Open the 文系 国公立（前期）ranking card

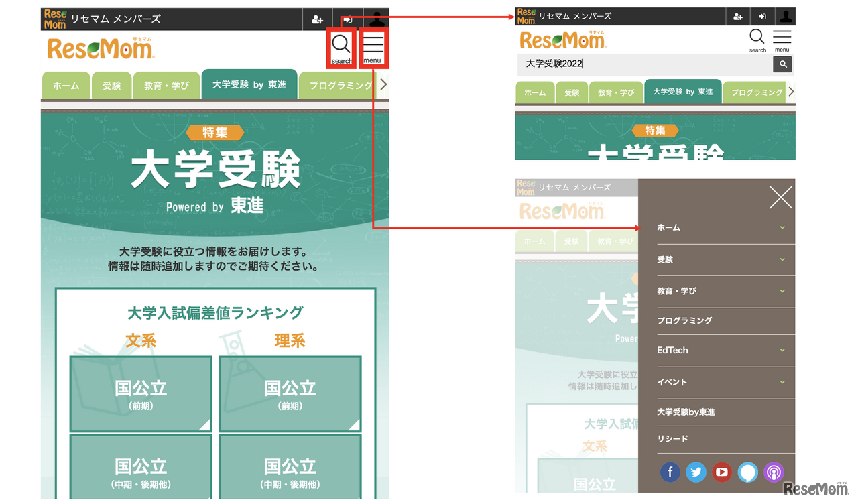pyautogui.click(x=141, y=394)
